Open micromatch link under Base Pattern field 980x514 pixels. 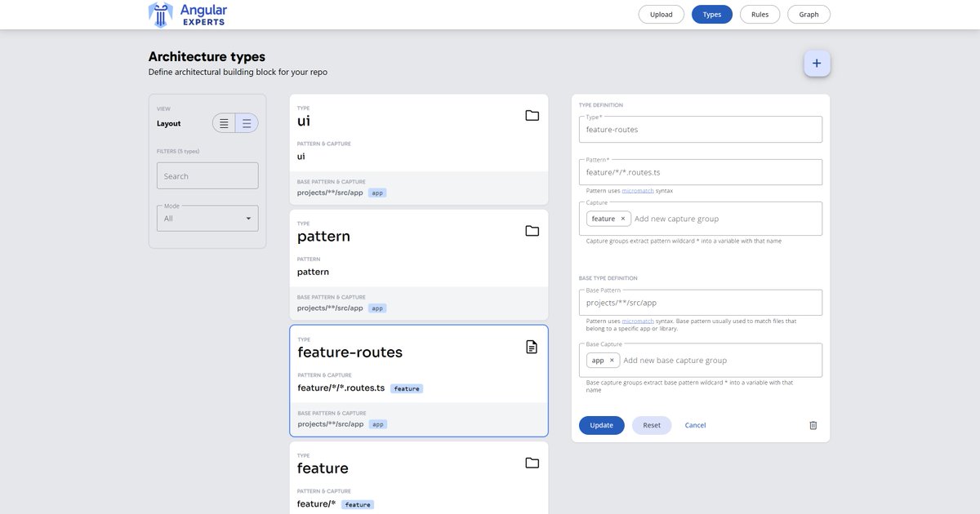638,321
